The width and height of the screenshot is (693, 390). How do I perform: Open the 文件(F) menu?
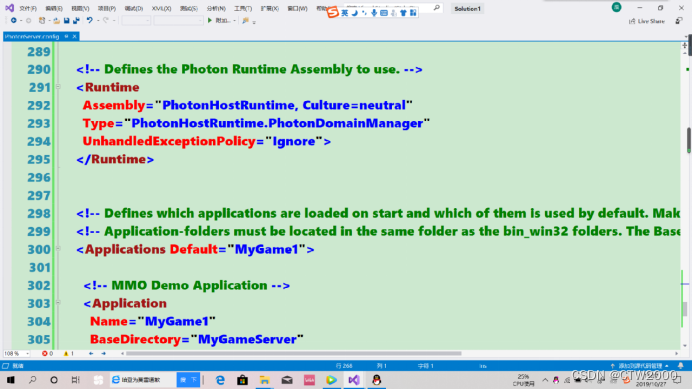(x=28, y=8)
